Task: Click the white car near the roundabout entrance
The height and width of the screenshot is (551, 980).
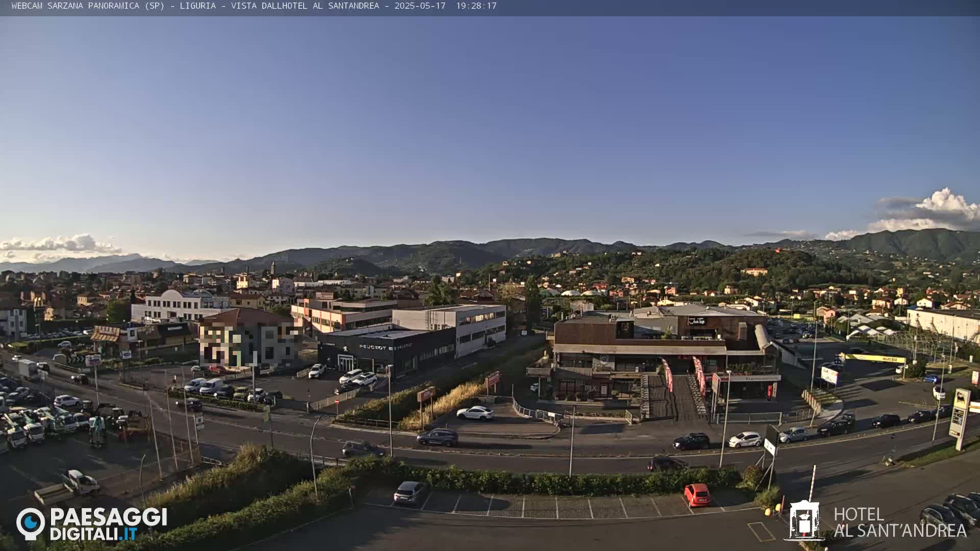Action: pyautogui.click(x=475, y=413)
